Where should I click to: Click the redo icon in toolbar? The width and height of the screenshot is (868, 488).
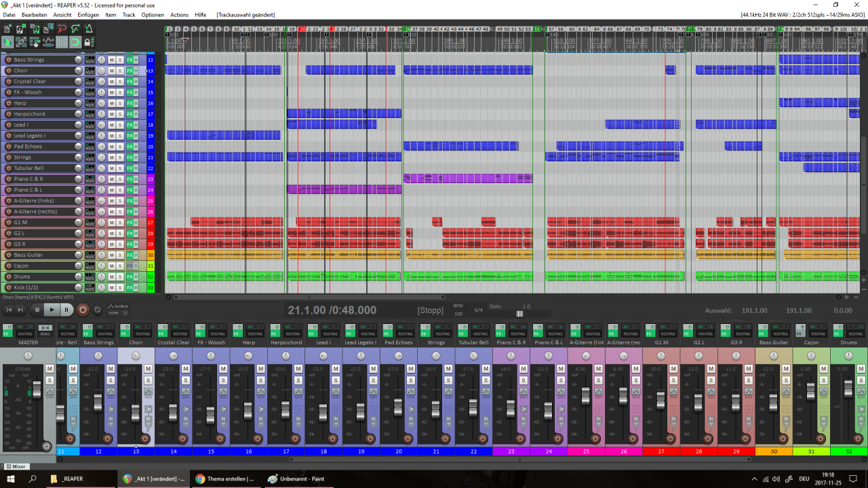click(x=75, y=28)
